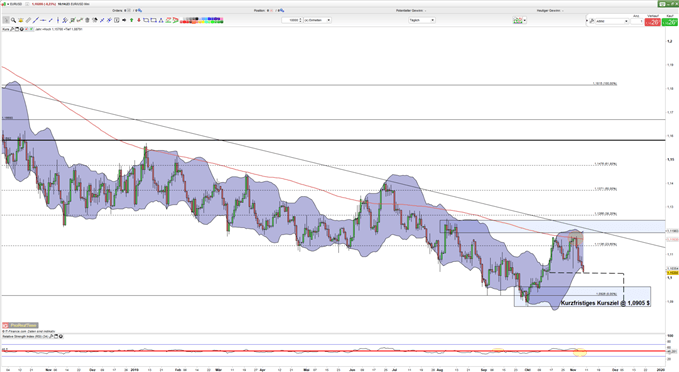Open the Täglich timeframe dropdown
Image resolution: width=679 pixels, height=372 pixels.
(422, 20)
